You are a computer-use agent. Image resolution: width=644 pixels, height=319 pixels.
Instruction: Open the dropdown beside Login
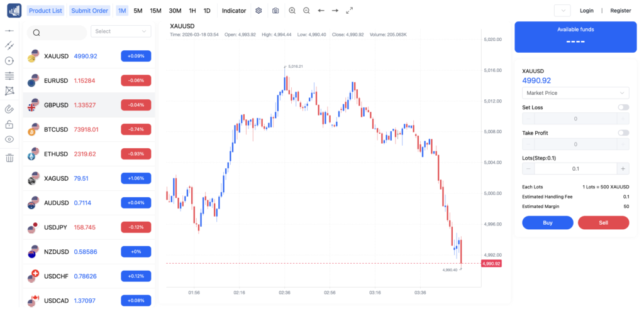(562, 11)
